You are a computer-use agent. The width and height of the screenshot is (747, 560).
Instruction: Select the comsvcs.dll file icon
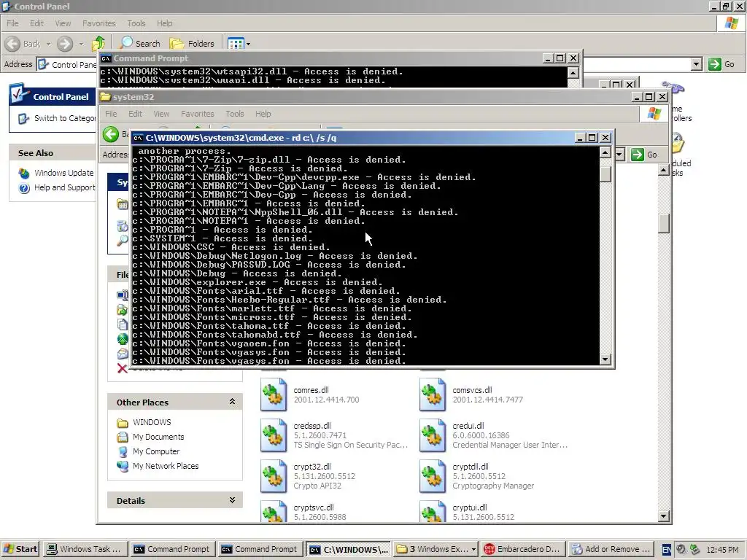(x=433, y=394)
